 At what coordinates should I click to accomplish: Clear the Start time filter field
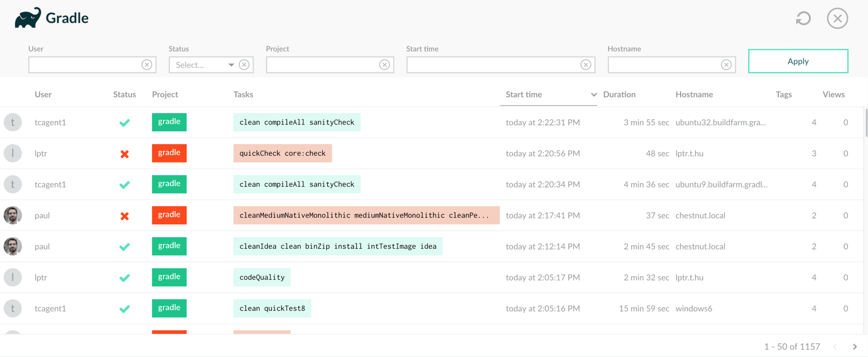click(586, 65)
